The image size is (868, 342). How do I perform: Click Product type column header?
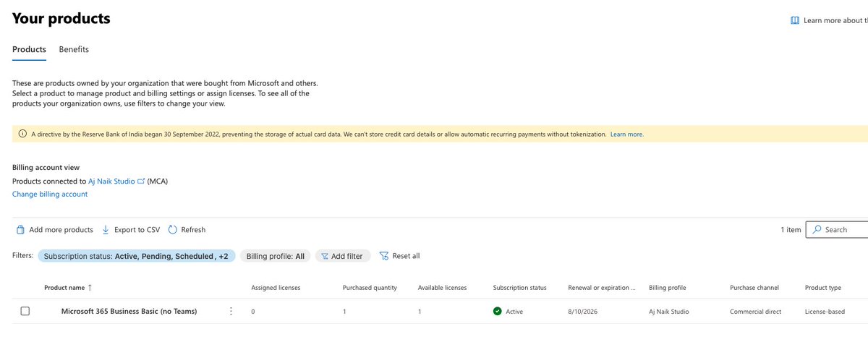pos(823,287)
